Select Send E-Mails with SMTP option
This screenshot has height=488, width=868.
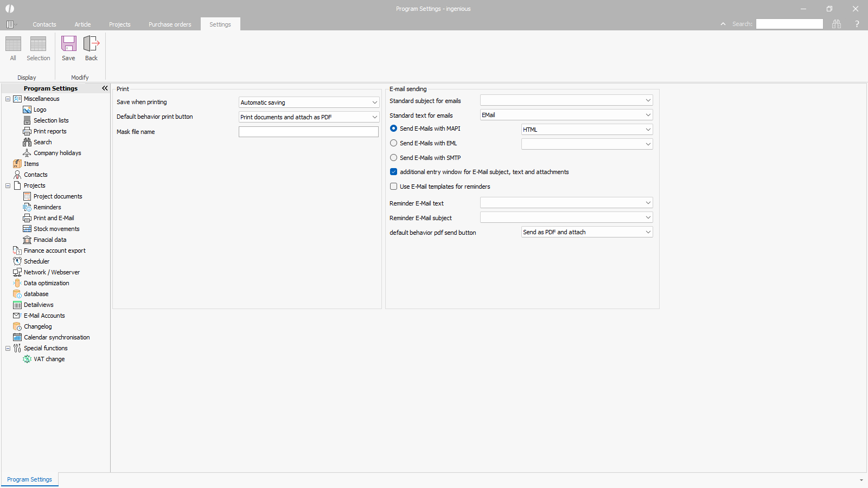tap(394, 158)
